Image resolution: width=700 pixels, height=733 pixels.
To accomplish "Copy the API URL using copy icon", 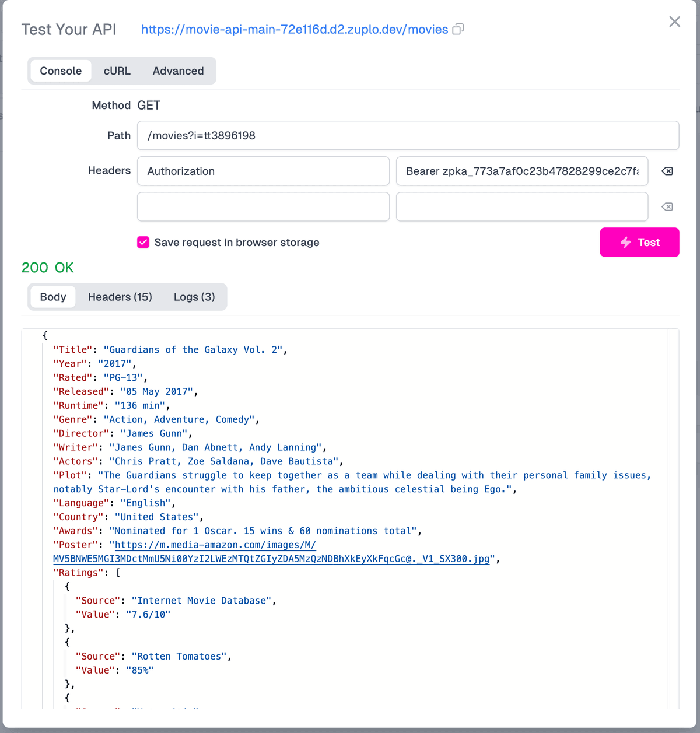I will 458,29.
